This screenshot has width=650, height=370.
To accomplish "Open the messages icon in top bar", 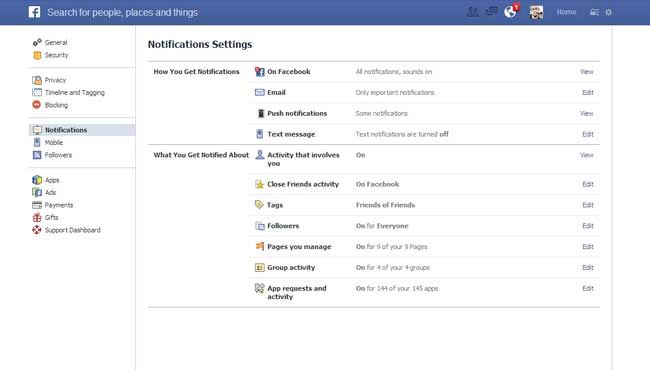I will click(x=492, y=12).
